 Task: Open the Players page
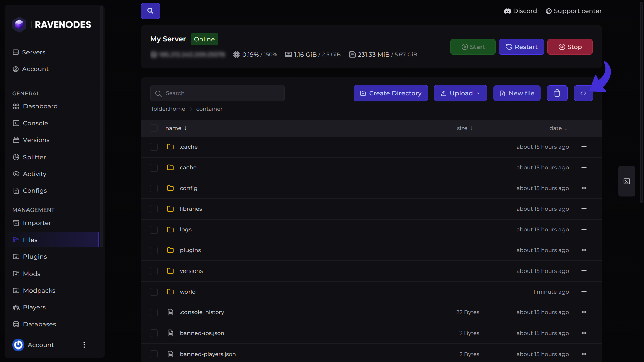pos(29,307)
